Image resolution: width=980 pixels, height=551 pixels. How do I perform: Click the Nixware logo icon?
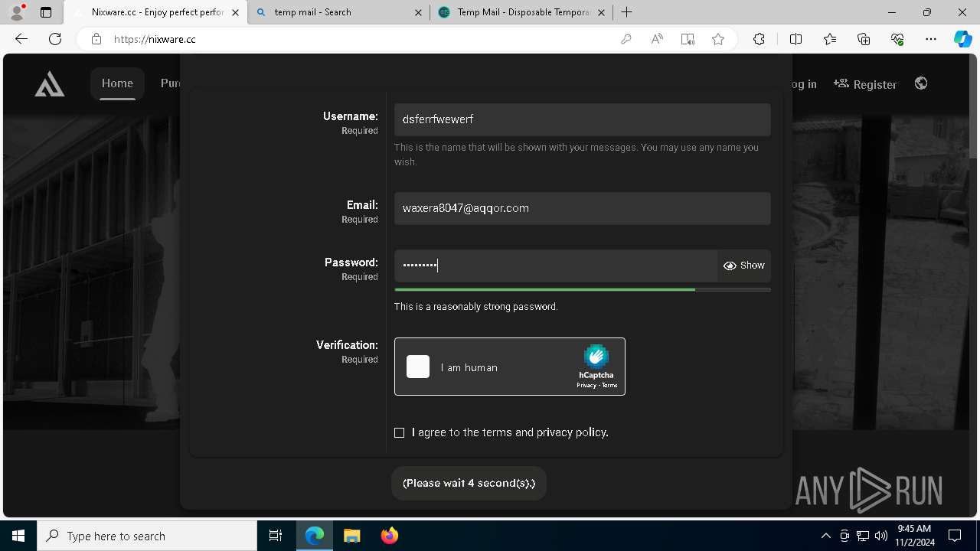pos(50,84)
